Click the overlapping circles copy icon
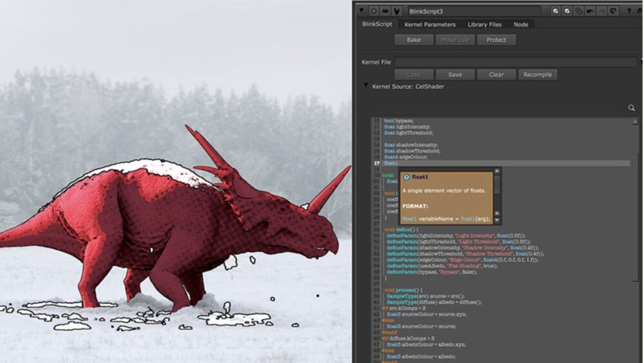The image size is (644, 363). pos(578,11)
